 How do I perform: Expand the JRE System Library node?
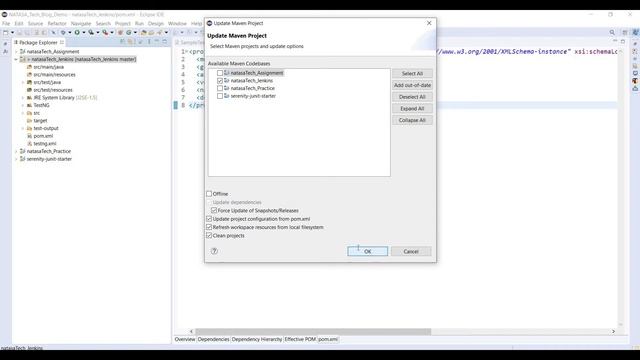(23, 98)
